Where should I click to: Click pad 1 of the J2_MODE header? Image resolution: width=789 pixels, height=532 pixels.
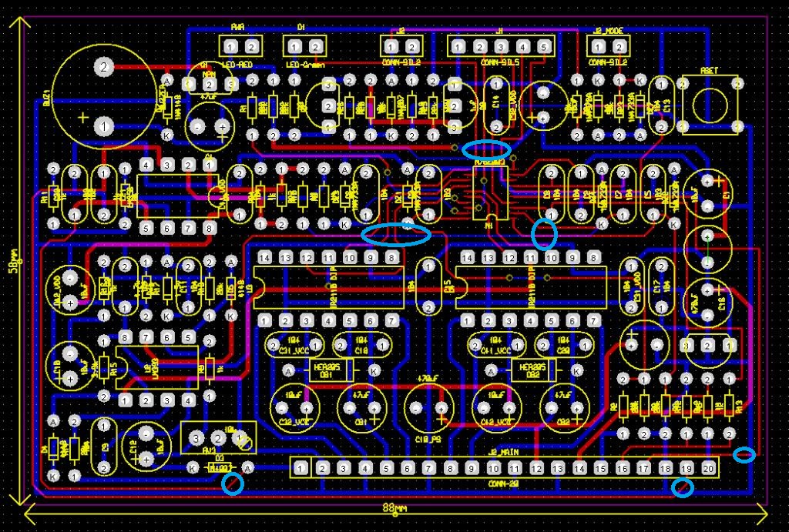(x=598, y=47)
